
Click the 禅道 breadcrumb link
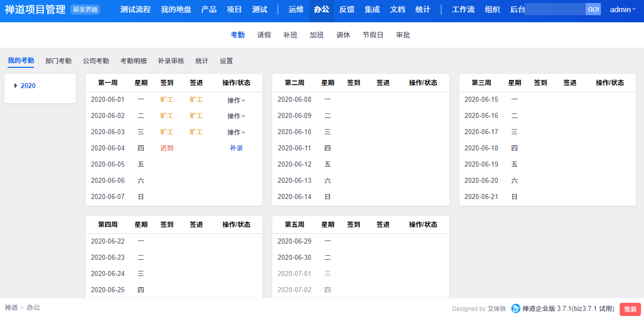tap(11, 307)
